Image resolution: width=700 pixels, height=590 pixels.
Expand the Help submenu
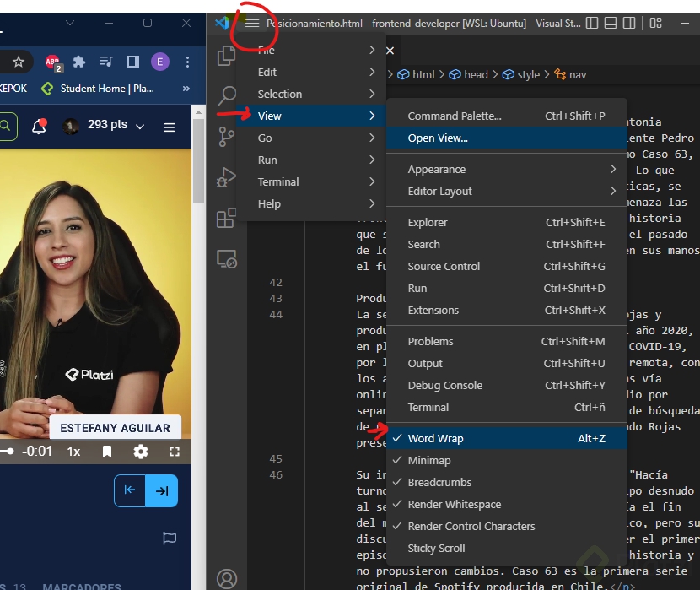click(311, 203)
